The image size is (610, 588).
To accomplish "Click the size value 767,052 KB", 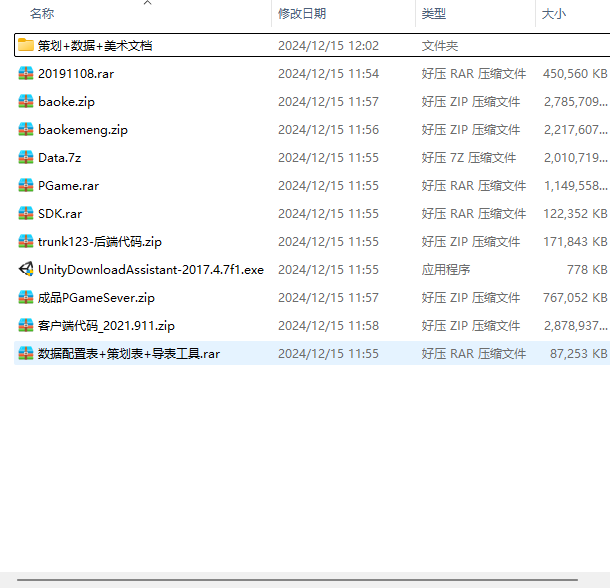I will (575, 298).
